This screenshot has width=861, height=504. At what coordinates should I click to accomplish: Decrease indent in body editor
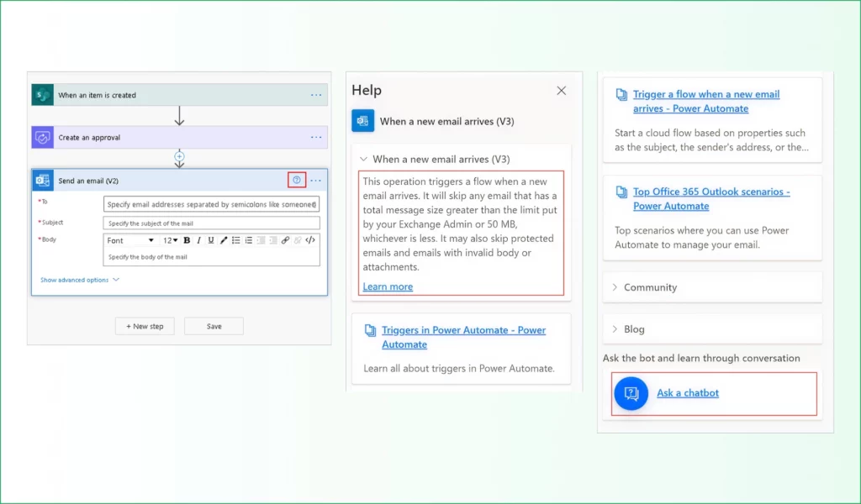click(x=261, y=240)
